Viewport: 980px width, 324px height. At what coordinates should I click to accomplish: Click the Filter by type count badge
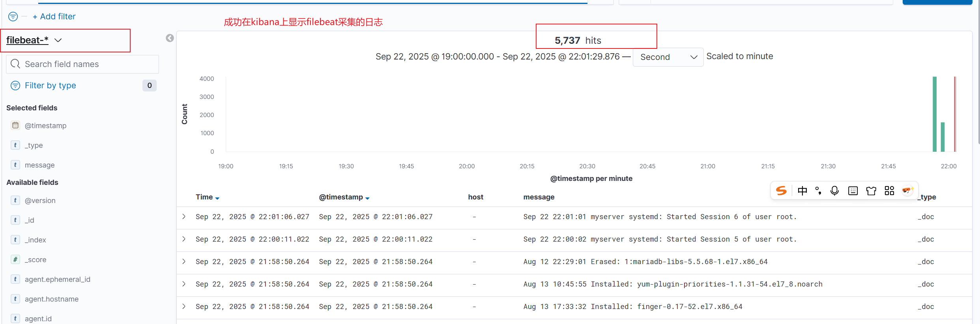[x=150, y=86]
